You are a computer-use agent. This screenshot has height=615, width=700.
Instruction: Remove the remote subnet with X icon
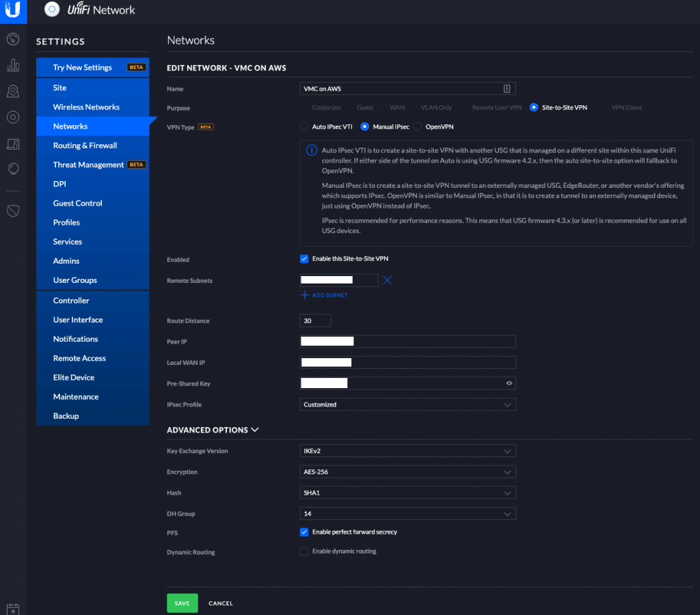tap(388, 280)
